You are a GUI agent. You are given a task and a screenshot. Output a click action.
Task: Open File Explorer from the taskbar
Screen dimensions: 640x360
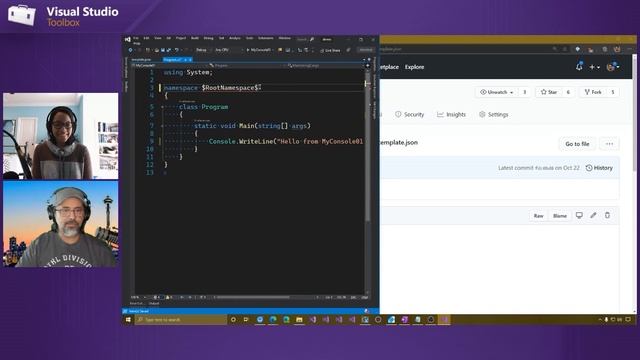click(299, 320)
